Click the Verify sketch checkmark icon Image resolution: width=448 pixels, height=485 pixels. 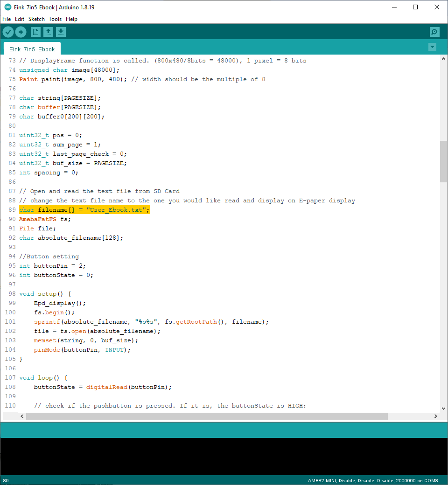pos(8,32)
